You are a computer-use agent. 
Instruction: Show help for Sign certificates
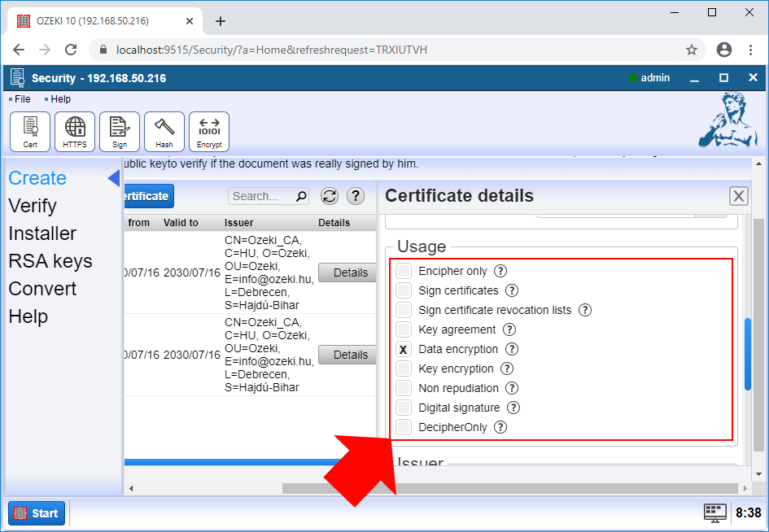(512, 290)
